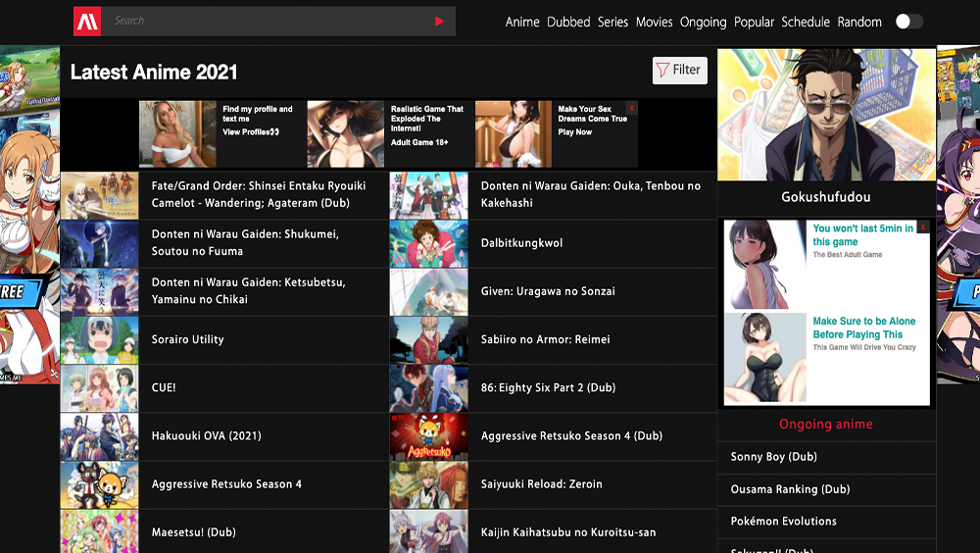
Task: Open the Random menu item
Action: tap(859, 22)
